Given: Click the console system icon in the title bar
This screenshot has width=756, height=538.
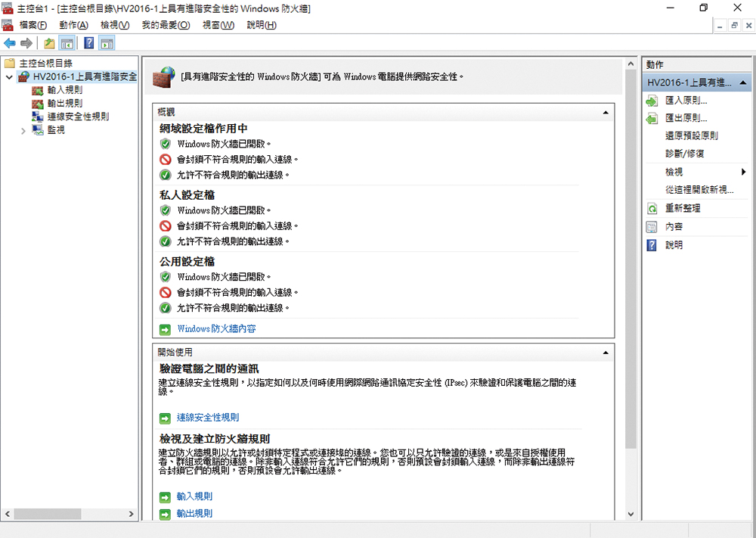Looking at the screenshot, I should pos(8,8).
